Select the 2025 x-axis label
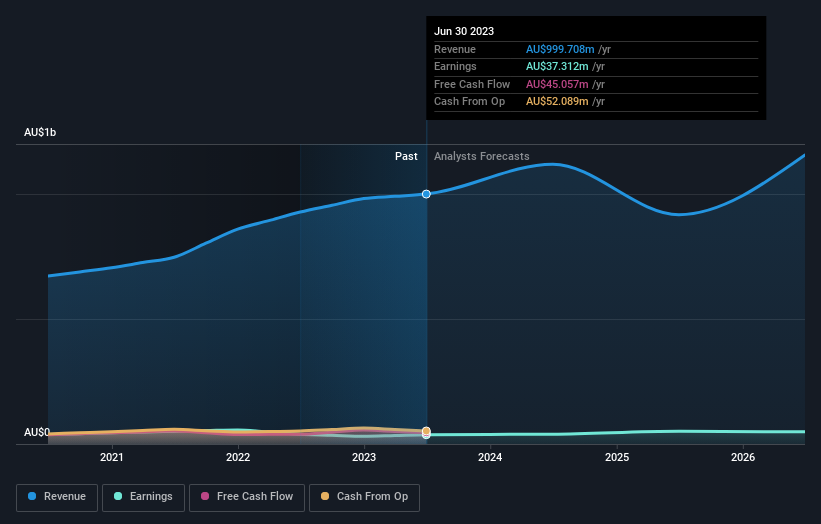 (x=617, y=458)
